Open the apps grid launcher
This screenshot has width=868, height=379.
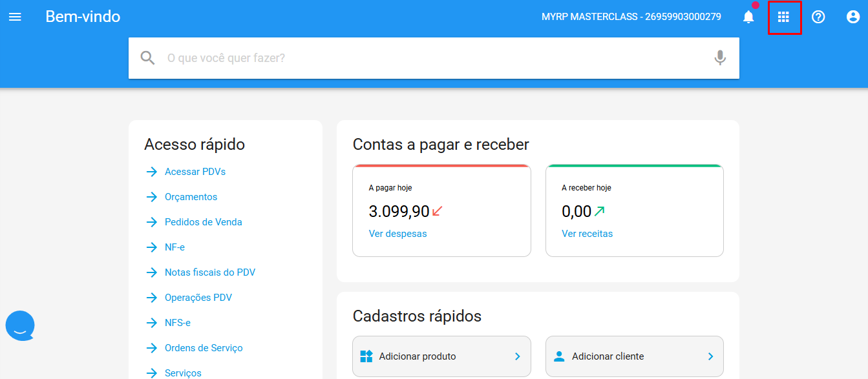(783, 17)
